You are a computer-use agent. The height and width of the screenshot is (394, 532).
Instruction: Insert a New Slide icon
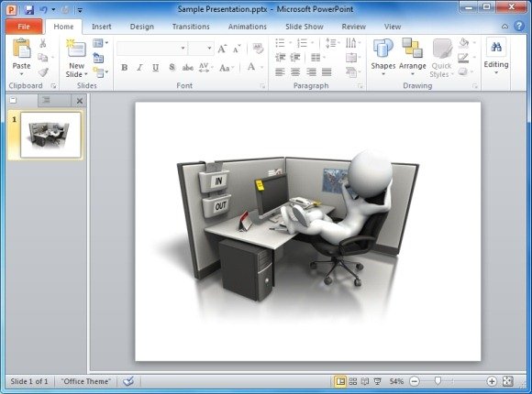point(76,49)
